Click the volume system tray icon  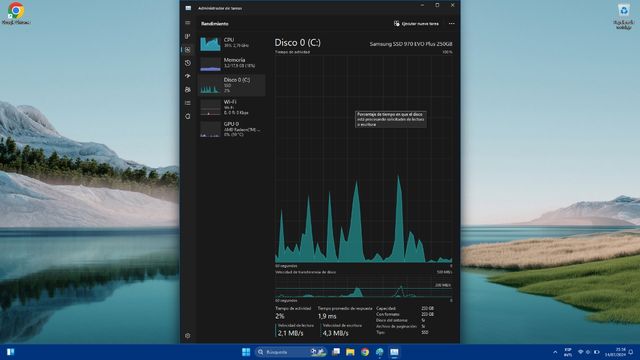tap(588, 352)
